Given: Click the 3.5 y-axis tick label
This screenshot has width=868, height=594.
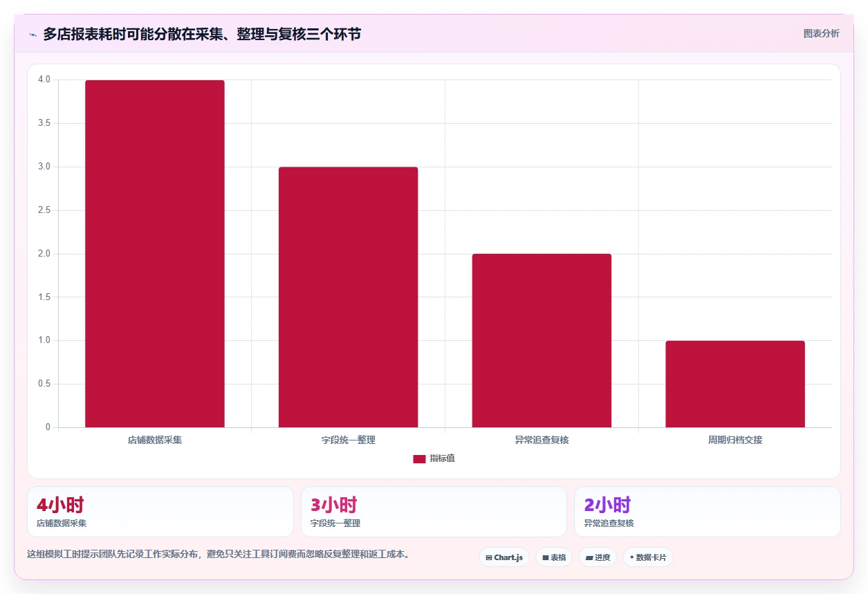Looking at the screenshot, I should pos(44,123).
